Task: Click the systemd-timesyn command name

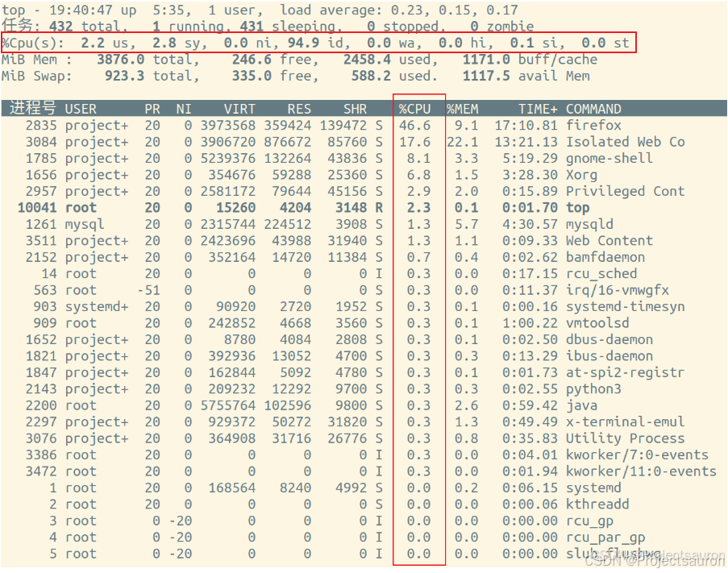Action: 626,307
